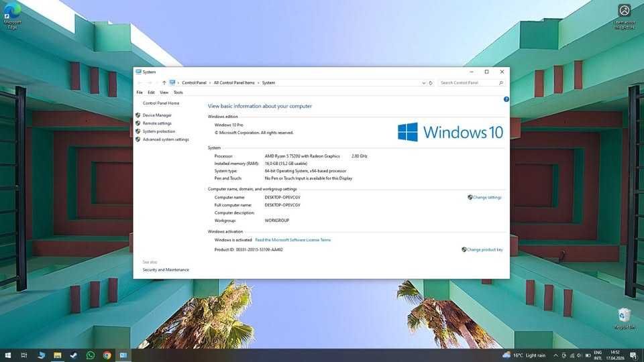Viewport: 644px width, 362px height.
Task: Select the Recycle Bin desktop icon
Action: pyautogui.click(x=625, y=318)
